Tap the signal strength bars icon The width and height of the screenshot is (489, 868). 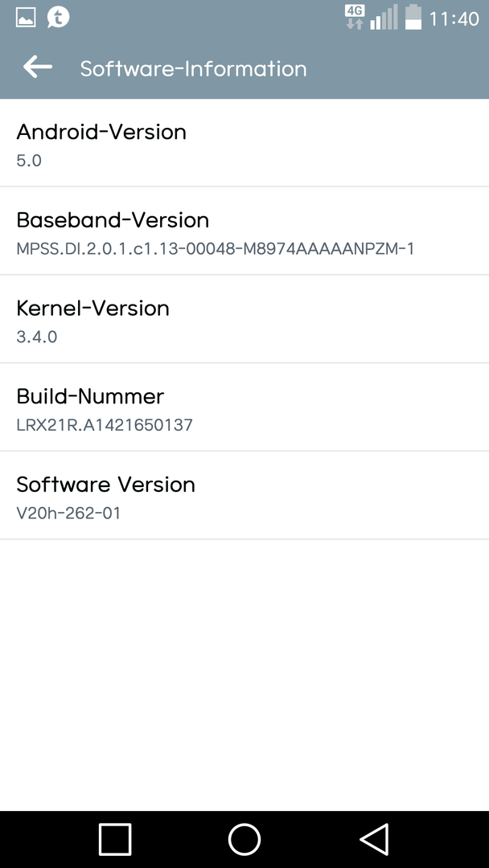pyautogui.click(x=384, y=18)
